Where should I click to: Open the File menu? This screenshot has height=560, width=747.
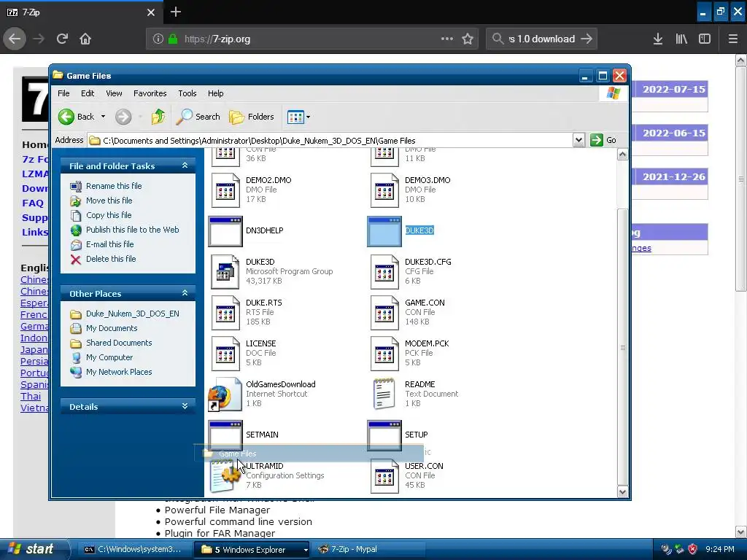point(63,93)
